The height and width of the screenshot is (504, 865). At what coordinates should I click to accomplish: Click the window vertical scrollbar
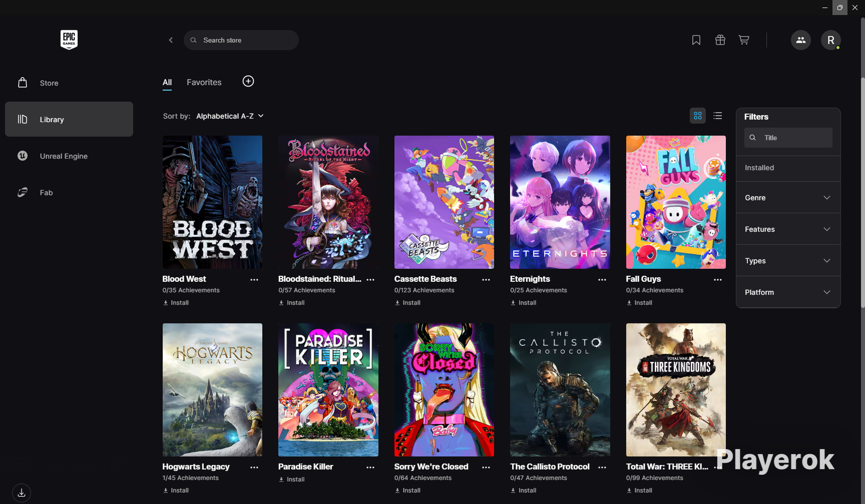pyautogui.click(x=862, y=192)
